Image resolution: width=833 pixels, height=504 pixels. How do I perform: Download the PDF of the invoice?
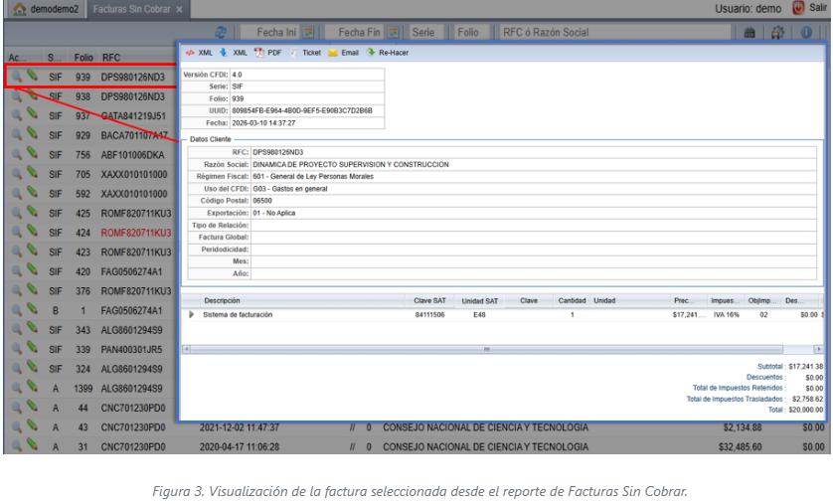[x=267, y=52]
